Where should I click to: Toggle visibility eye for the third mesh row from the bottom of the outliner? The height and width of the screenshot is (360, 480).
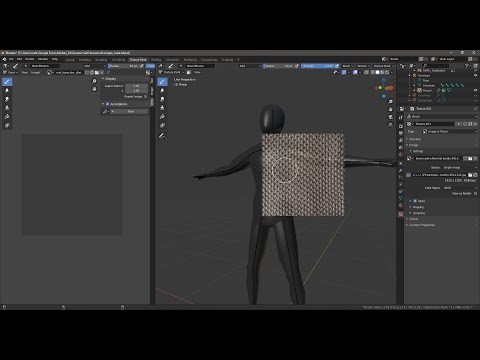click(475, 90)
